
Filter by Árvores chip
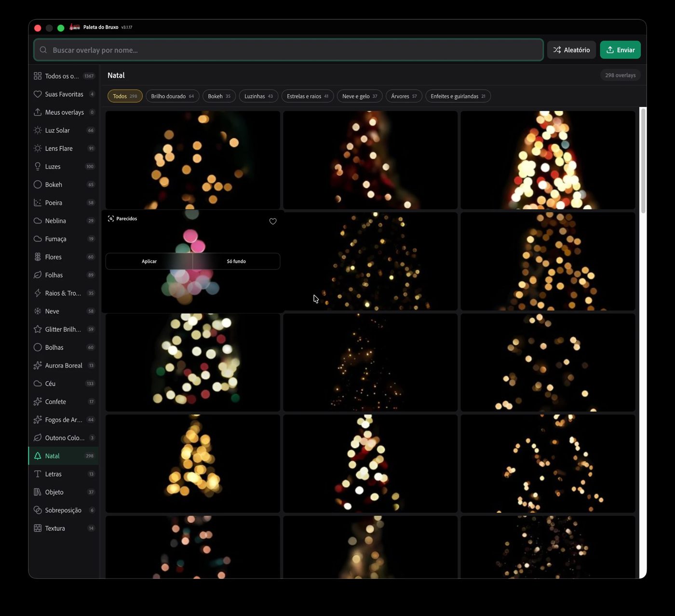[x=404, y=96]
